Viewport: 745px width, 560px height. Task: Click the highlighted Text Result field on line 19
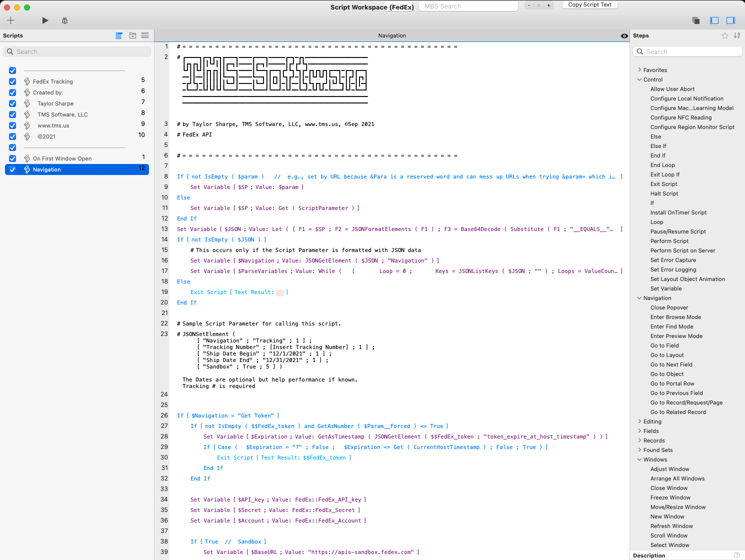(280, 292)
